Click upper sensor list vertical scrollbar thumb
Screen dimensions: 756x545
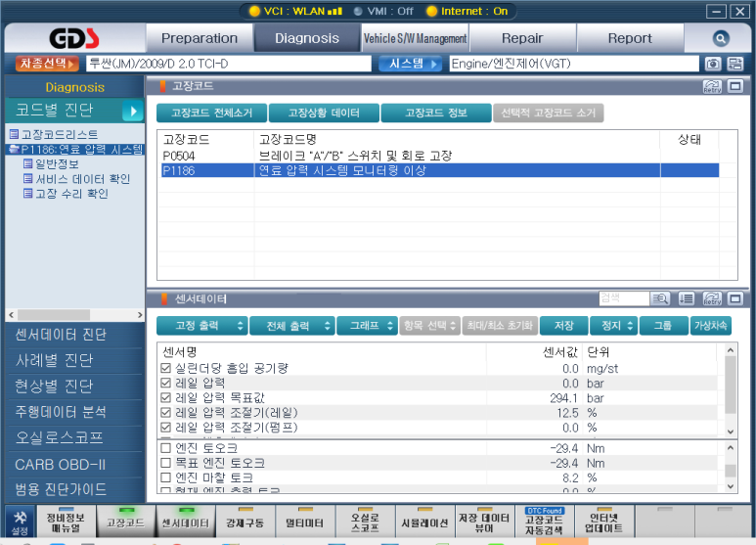(731, 385)
